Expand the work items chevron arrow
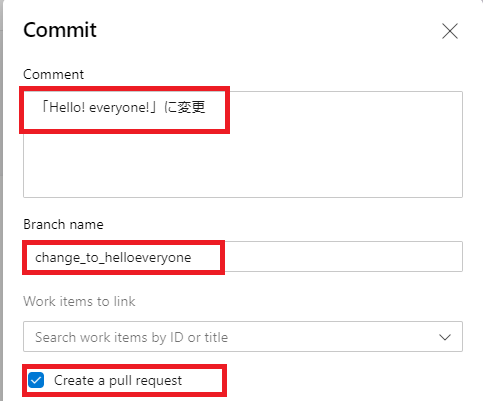The width and height of the screenshot is (483, 401). [445, 337]
